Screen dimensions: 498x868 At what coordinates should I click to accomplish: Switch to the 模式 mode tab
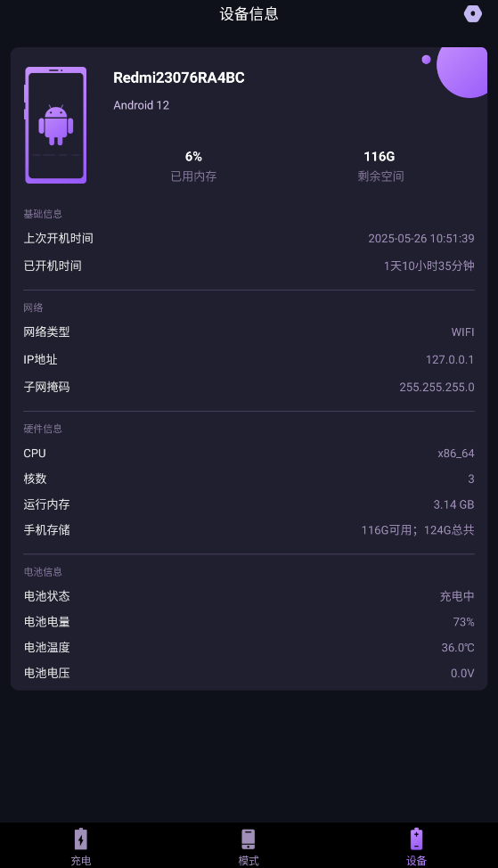coord(249,847)
